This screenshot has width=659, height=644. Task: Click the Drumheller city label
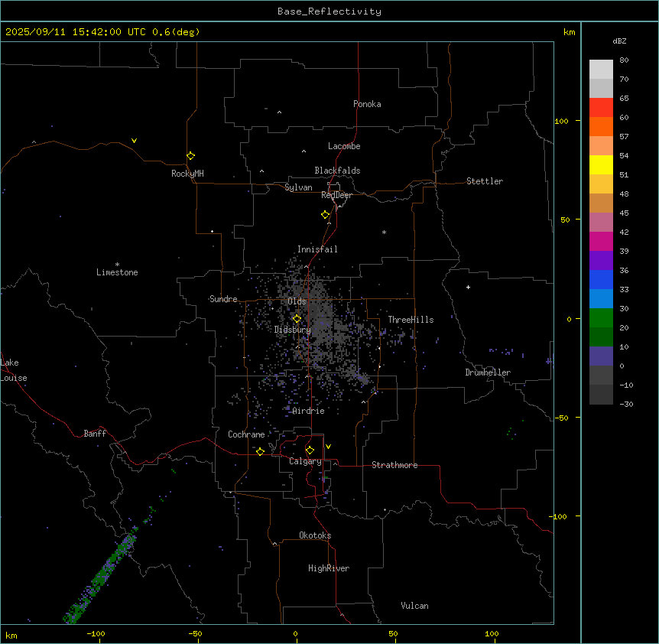click(488, 372)
